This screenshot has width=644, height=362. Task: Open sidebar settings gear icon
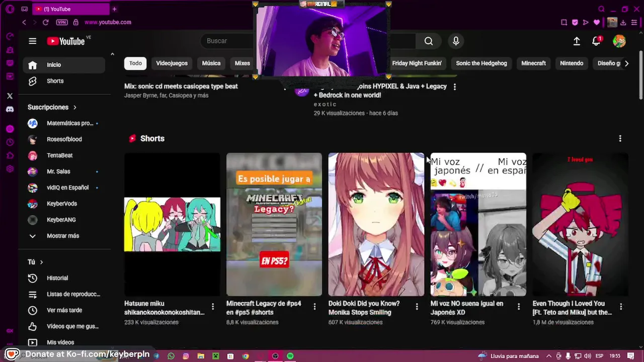click(x=10, y=169)
